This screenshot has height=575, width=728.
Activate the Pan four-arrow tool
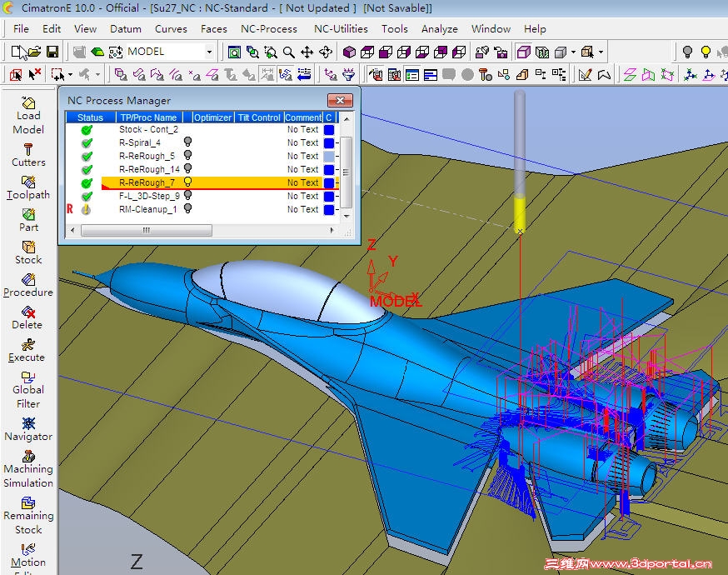pyautogui.click(x=307, y=52)
